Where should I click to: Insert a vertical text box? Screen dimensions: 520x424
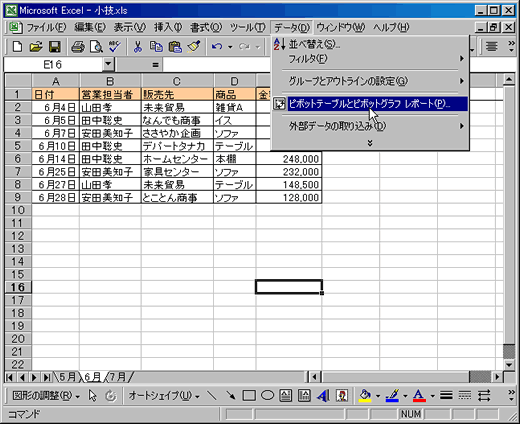click(304, 396)
